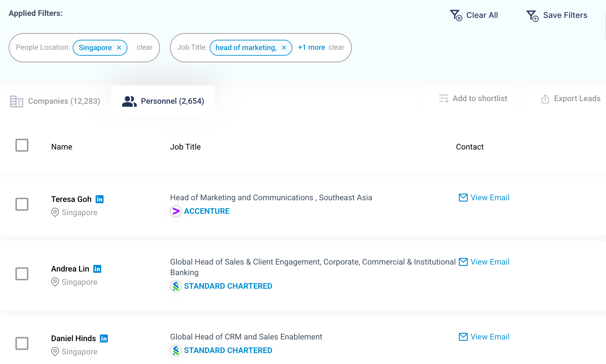
Task: Remove the Singapore location filter chip
Action: [x=119, y=48]
